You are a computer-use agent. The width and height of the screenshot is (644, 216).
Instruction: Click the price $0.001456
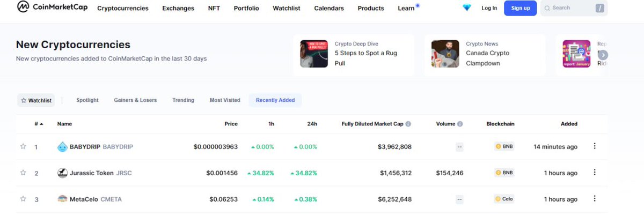pos(222,173)
